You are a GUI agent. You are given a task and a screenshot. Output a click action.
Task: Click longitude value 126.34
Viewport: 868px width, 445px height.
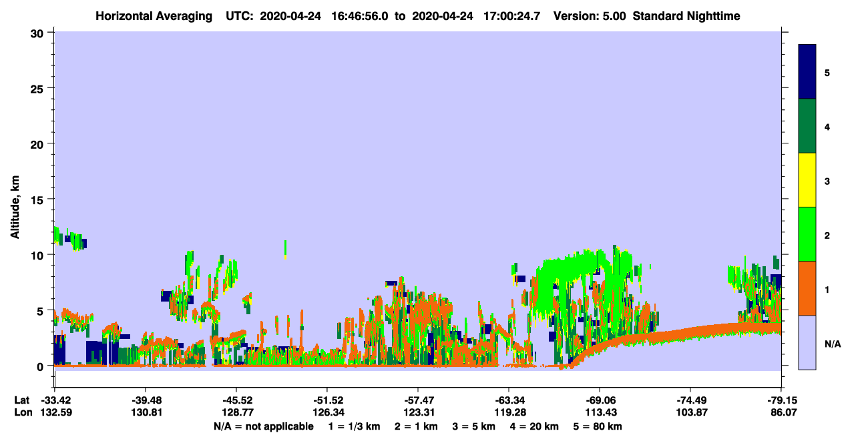(327, 413)
